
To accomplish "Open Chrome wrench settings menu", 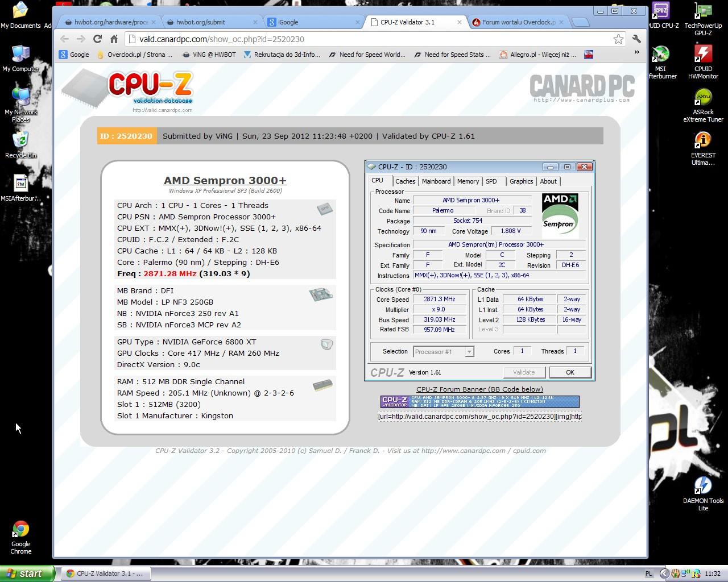I will click(636, 39).
